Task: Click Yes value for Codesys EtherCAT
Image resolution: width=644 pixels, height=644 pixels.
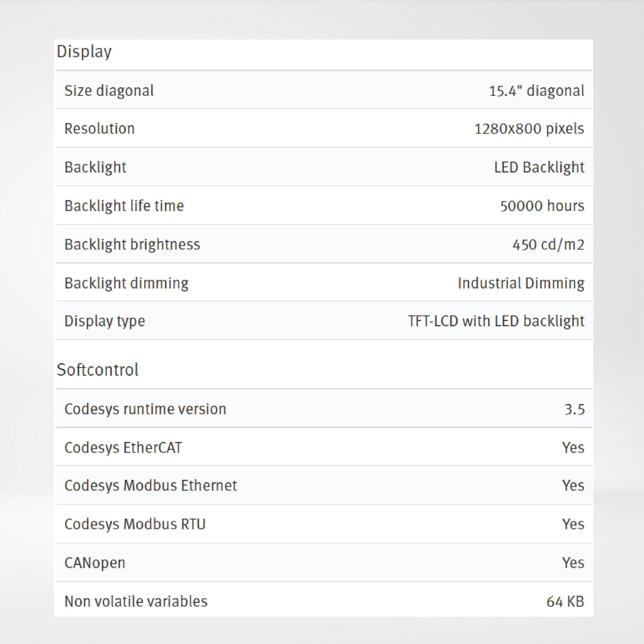Action: 573,447
